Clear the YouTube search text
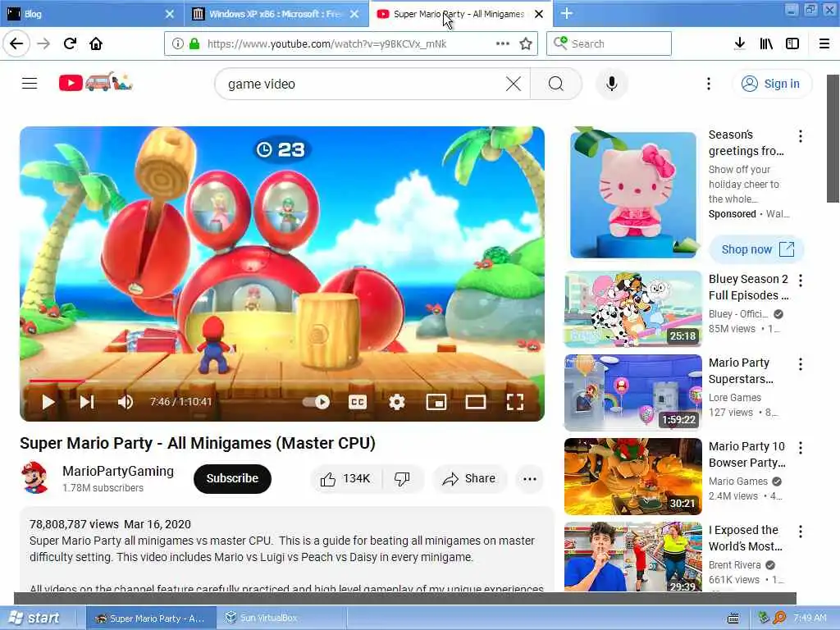Screen dimensions: 840x630 [514, 84]
